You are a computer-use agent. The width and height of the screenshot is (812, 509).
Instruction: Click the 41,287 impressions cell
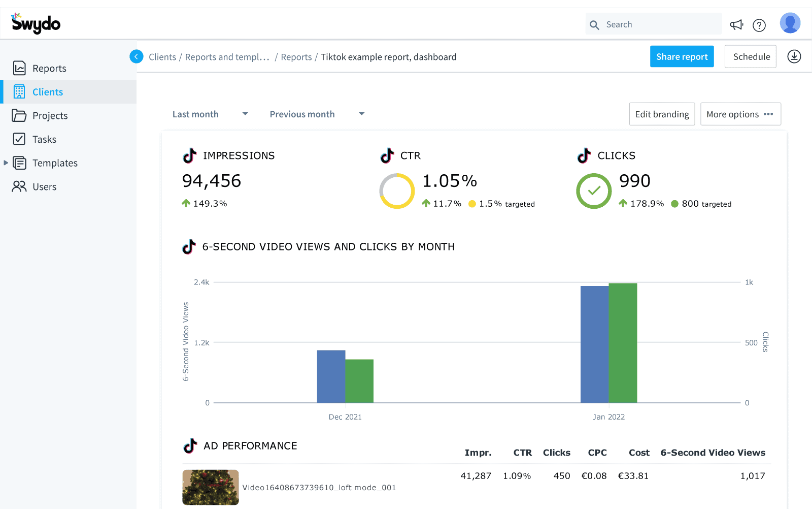(476, 476)
